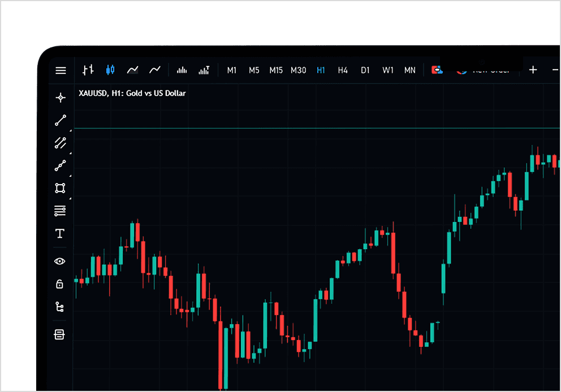
Task: Switch timeframe to M15
Action: click(276, 71)
